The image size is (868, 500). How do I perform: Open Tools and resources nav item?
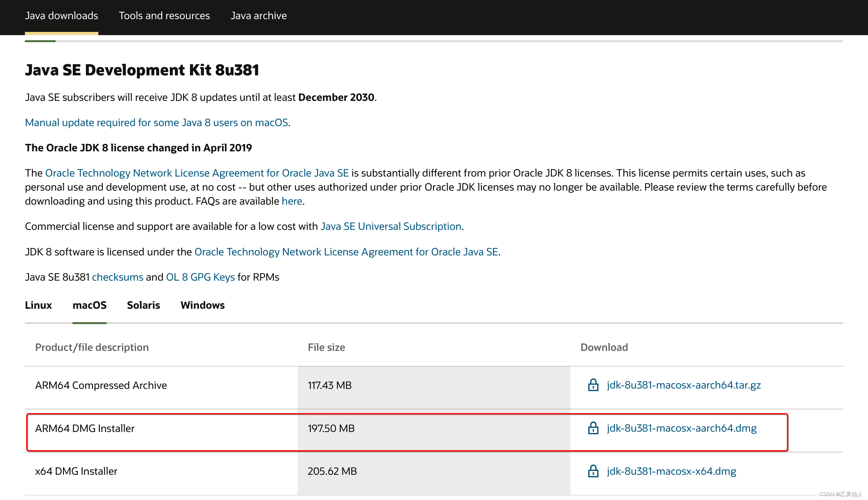(164, 16)
